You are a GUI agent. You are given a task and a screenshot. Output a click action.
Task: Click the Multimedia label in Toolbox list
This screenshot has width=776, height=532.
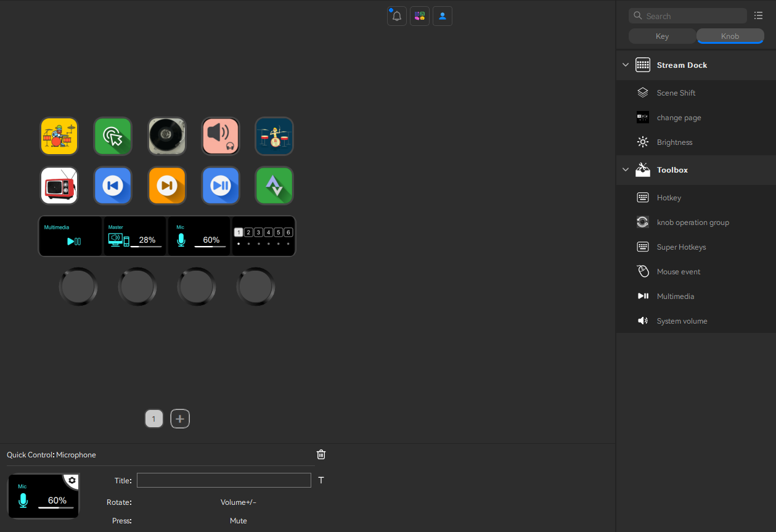coord(676,296)
